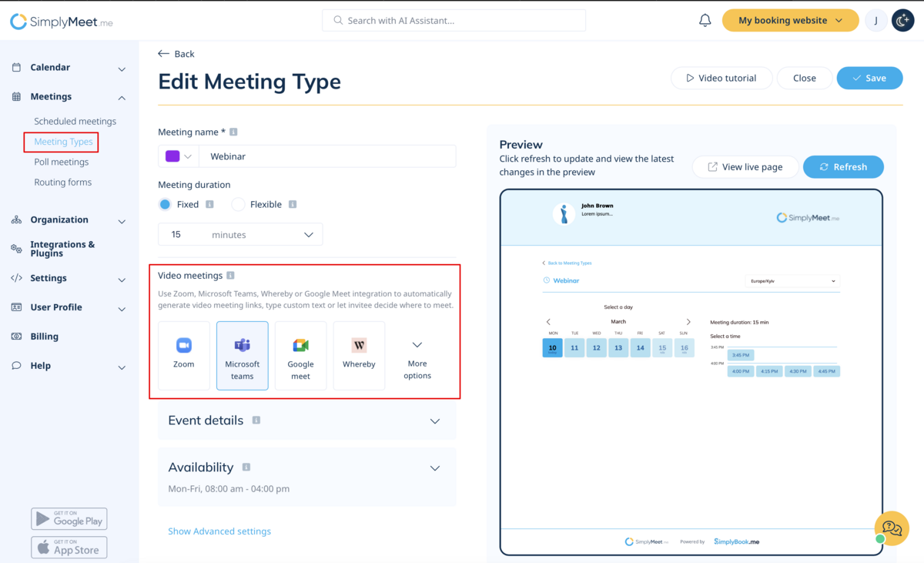Select the Zoom video integration
The image size is (924, 563).
tap(184, 355)
